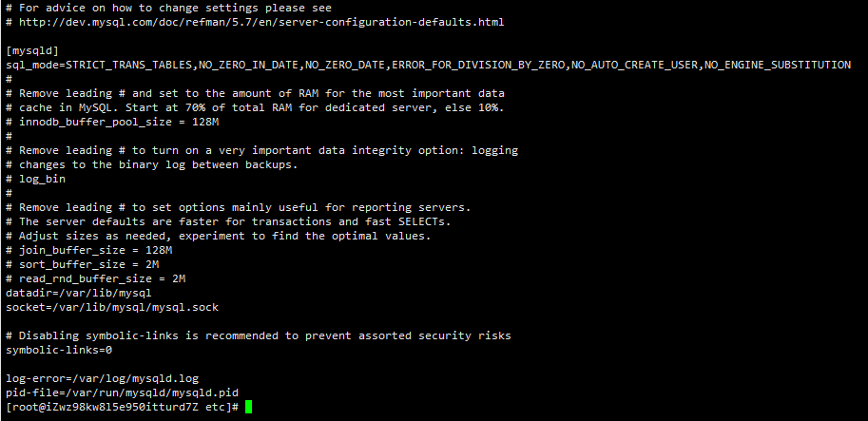
Task: Click the join_buffer_size = 128M line
Action: point(89,250)
